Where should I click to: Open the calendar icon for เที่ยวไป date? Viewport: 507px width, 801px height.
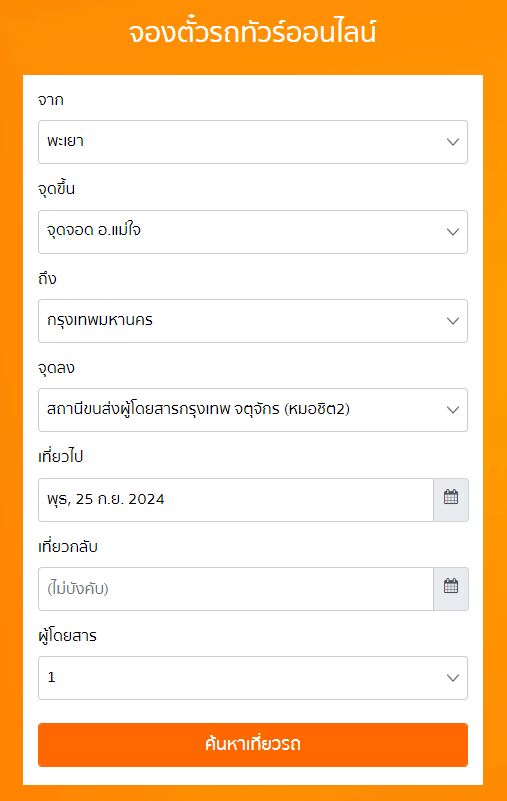(451, 500)
